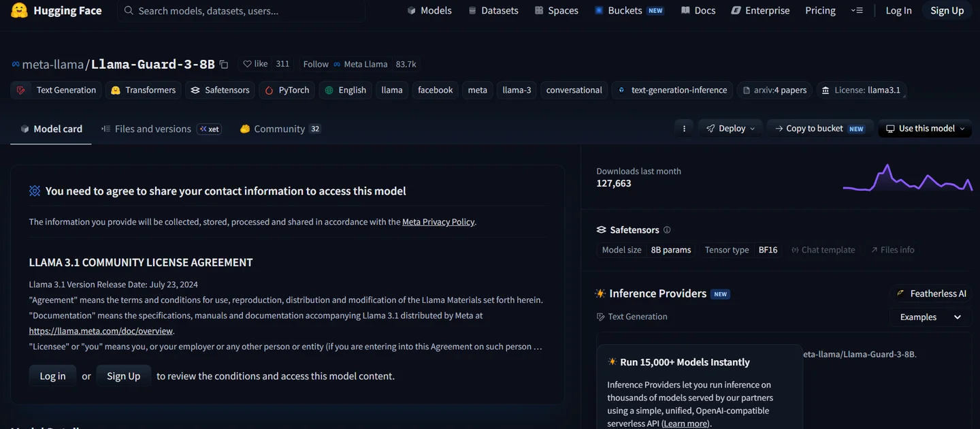Click the 83.7k followers count
This screenshot has height=429, width=980.
point(406,64)
